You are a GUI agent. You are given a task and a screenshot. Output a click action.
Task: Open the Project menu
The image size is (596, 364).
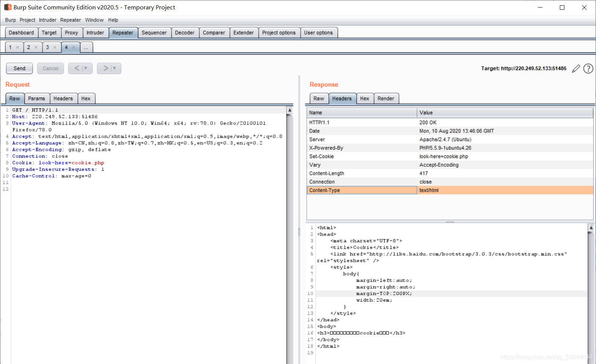pyautogui.click(x=27, y=20)
